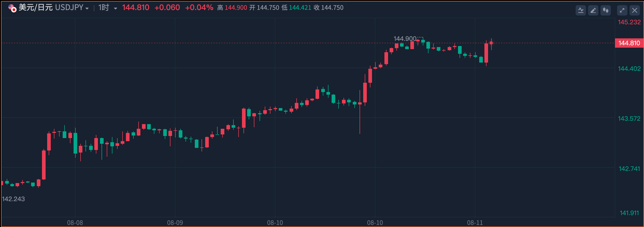
Task: Click the green low value 144.421
Action: coord(300,8)
